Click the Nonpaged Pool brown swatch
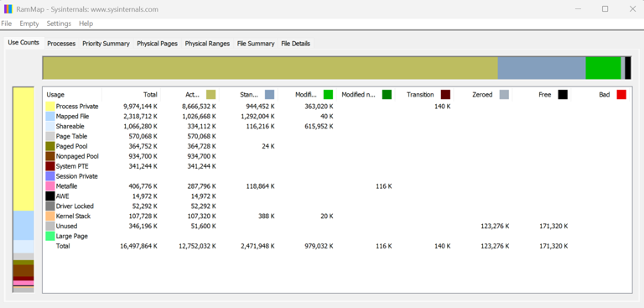This screenshot has width=644, height=308. pyautogui.click(x=50, y=156)
